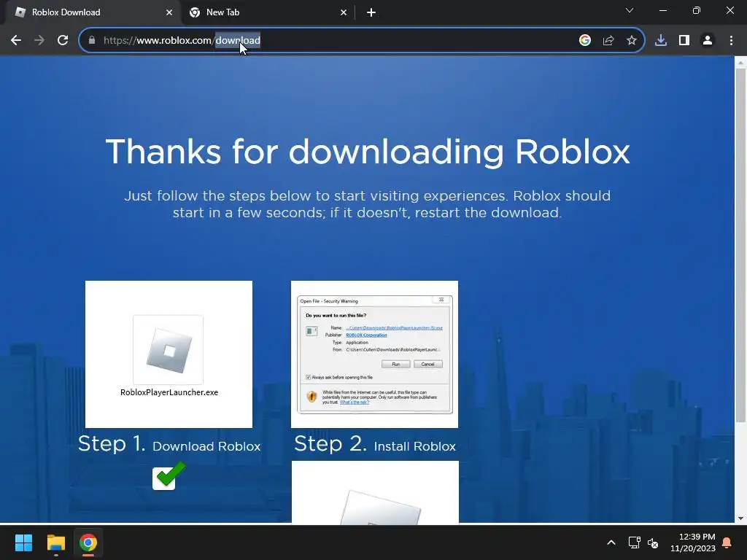The width and height of the screenshot is (747, 560).
Task: Open the Chrome downloads tray icon
Action: click(x=661, y=41)
